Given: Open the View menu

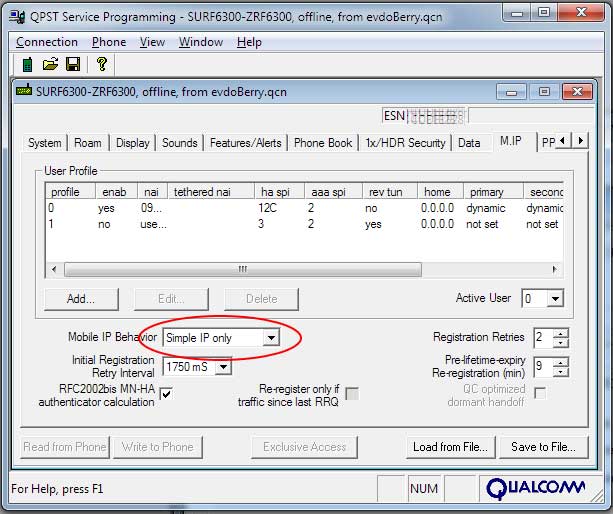Looking at the screenshot, I should tap(152, 42).
